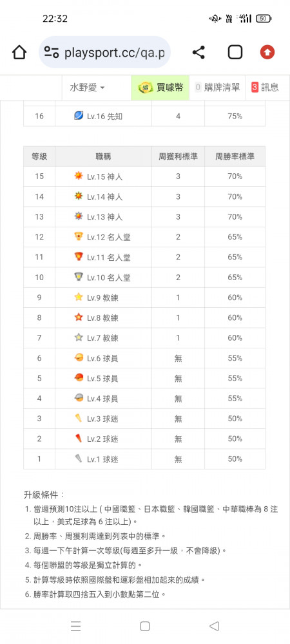This screenshot has height=644, width=290.
Task: Click the Lv.2 球迷 red horn icon
Action: pyautogui.click(x=79, y=438)
